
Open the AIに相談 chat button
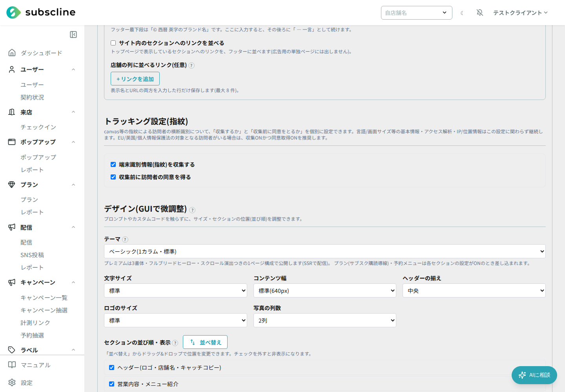(x=534, y=375)
